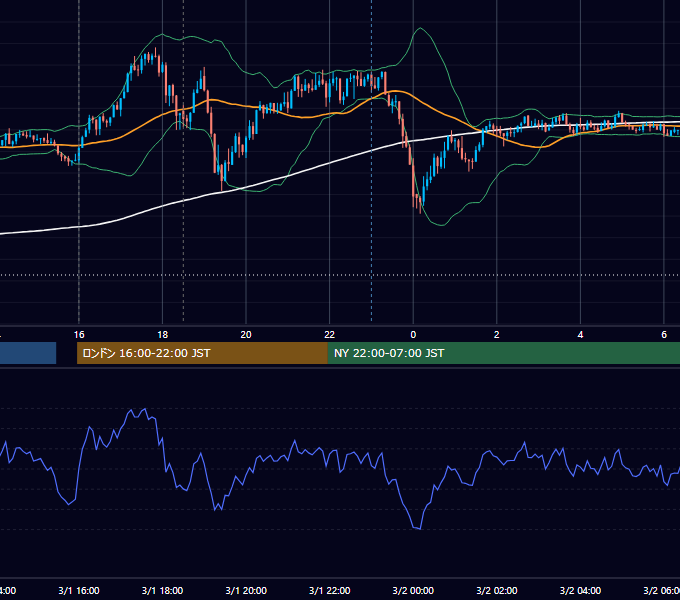The height and width of the screenshot is (600, 680).
Task: Click the 3/1 20:00 time label
Action: (x=246, y=590)
